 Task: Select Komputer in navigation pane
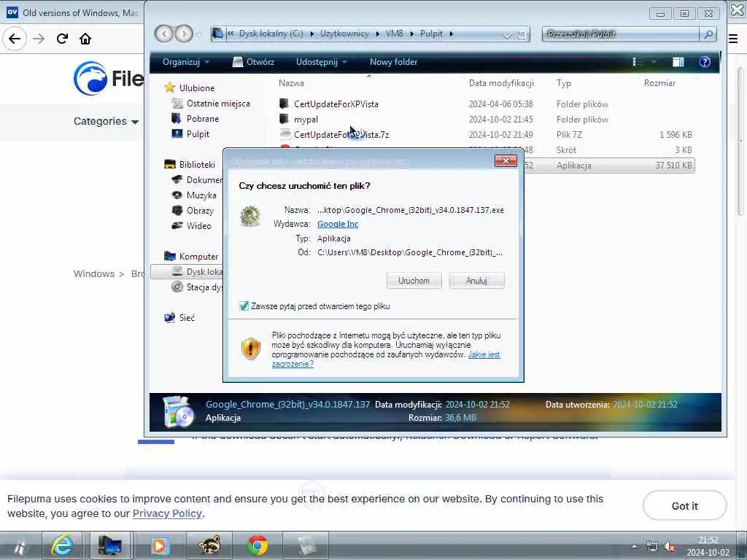point(198,256)
